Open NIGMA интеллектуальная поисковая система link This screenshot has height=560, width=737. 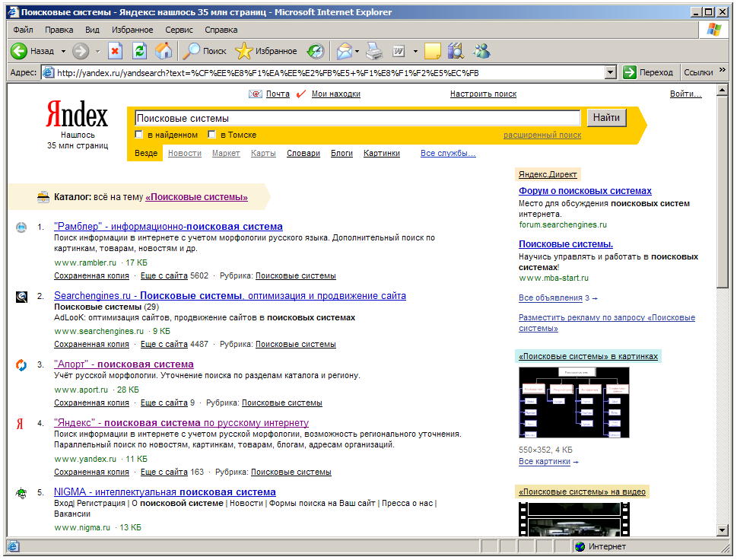tap(165, 492)
